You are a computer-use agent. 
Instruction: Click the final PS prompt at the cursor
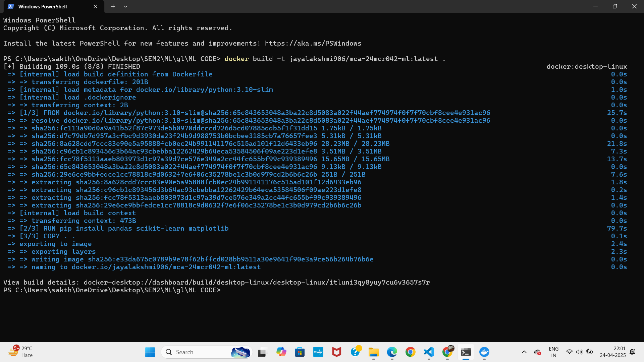(x=112, y=290)
